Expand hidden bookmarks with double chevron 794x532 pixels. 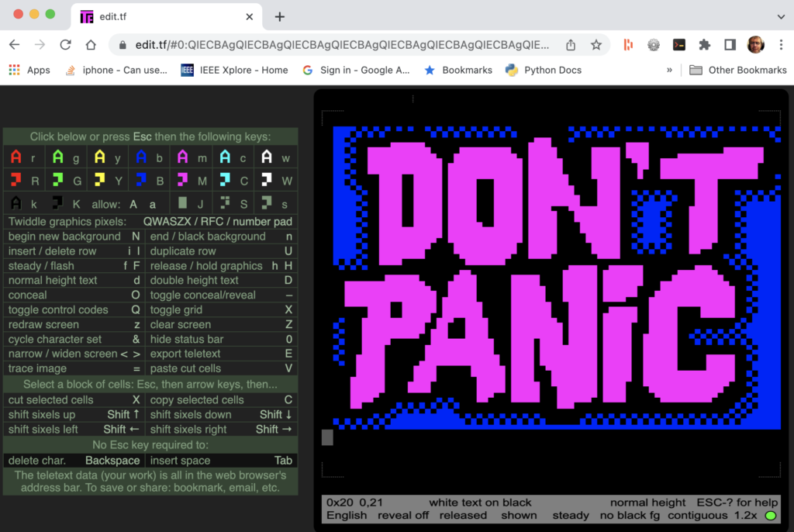(x=669, y=70)
